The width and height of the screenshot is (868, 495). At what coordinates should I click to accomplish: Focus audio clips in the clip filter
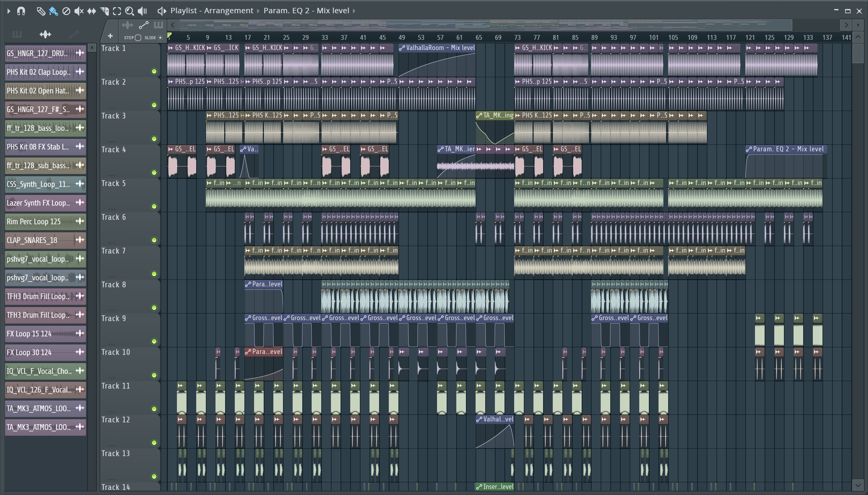click(x=127, y=25)
